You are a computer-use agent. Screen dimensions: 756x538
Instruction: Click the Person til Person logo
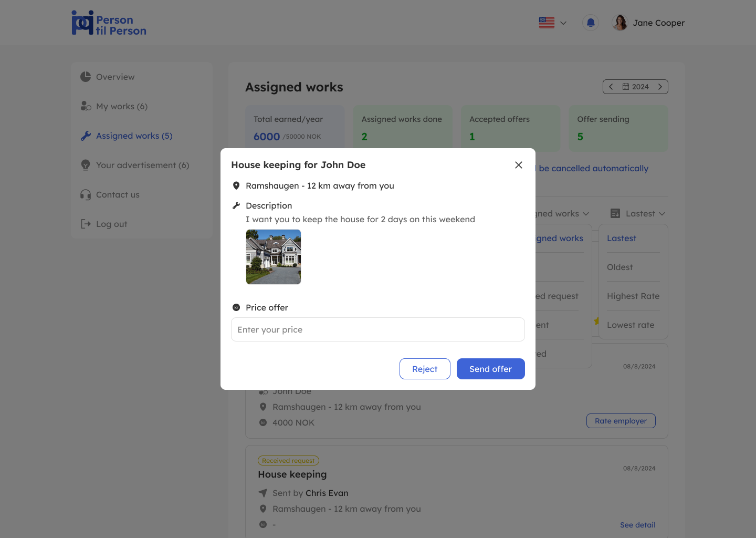pyautogui.click(x=109, y=23)
